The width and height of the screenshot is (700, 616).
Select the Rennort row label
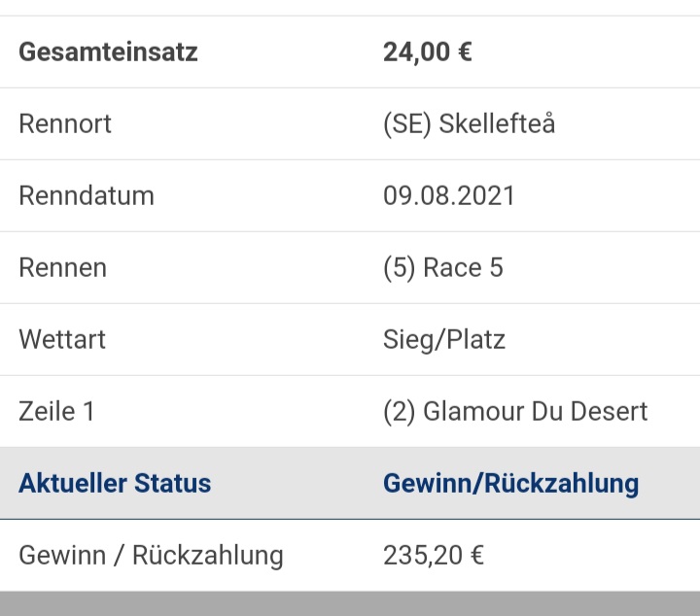coord(65,123)
